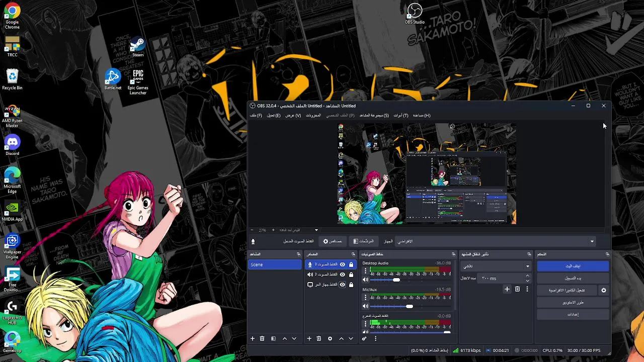The width and height of the screenshot is (644, 362).
Task: Open Settings button in Controls panel
Action: [x=573, y=314]
